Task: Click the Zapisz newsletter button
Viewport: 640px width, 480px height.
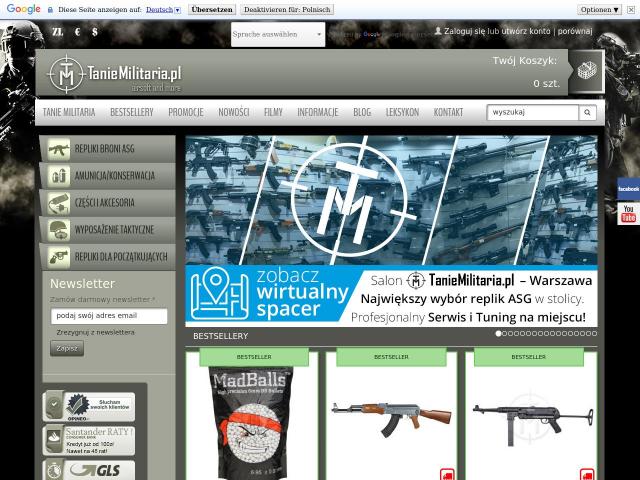Action: coord(67,348)
